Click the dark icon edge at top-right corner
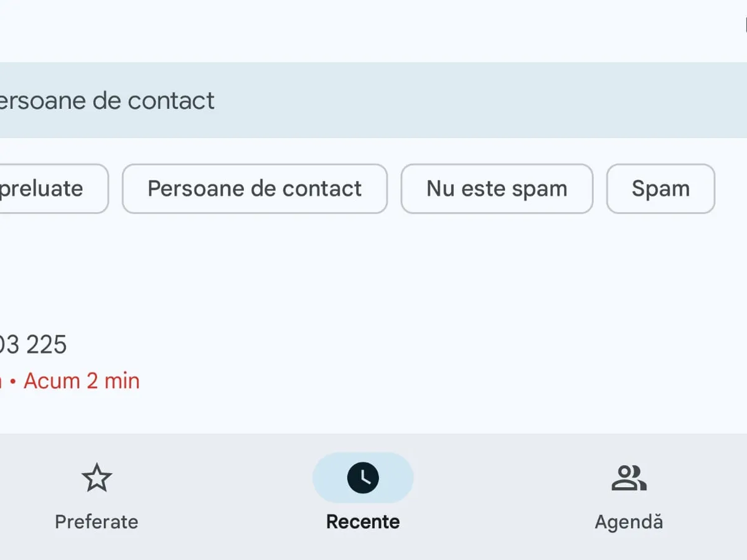 pyautogui.click(x=745, y=24)
